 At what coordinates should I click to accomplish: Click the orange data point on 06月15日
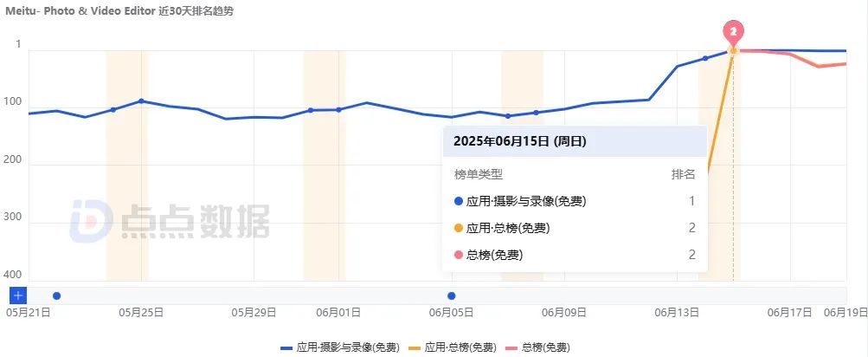click(734, 51)
